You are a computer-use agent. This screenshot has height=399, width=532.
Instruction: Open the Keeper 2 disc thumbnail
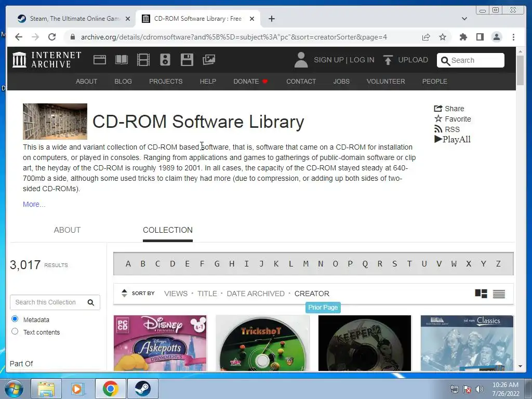click(x=365, y=343)
